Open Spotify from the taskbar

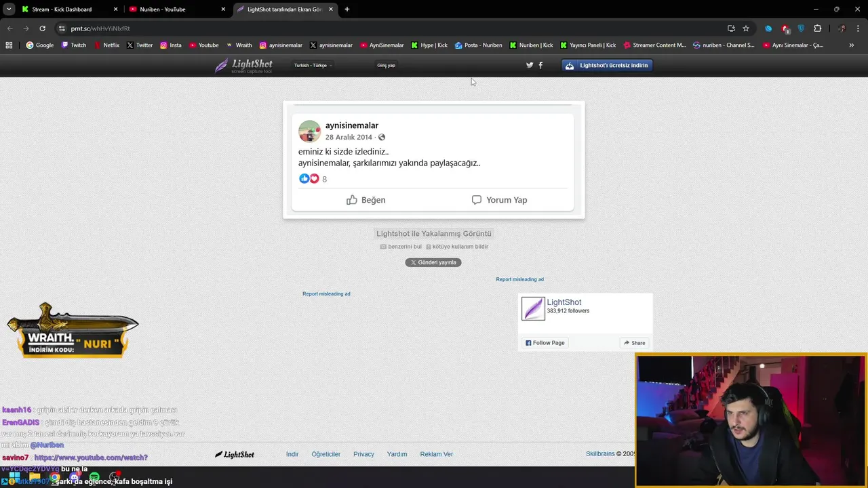[x=94, y=478]
